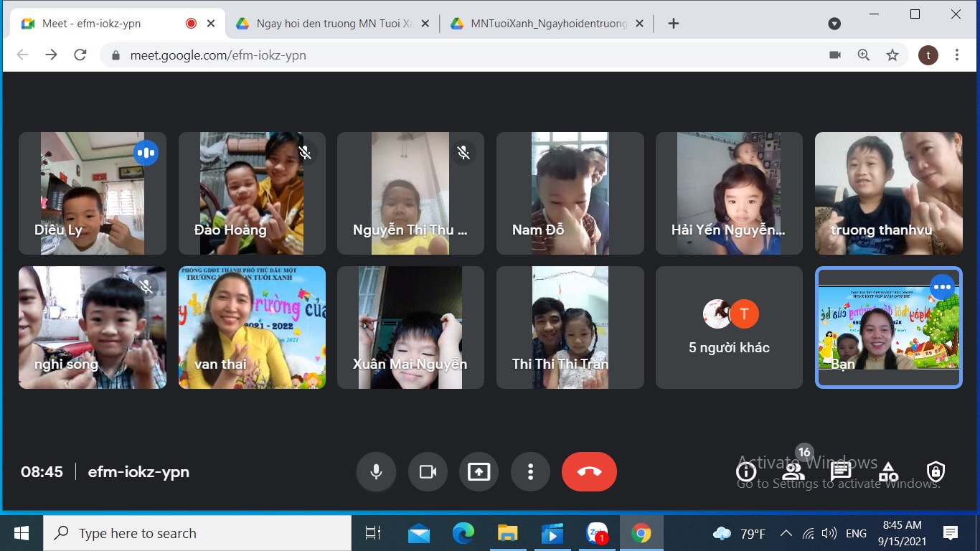Open the activities shapes icon
This screenshot has height=551, width=980.
point(888,471)
